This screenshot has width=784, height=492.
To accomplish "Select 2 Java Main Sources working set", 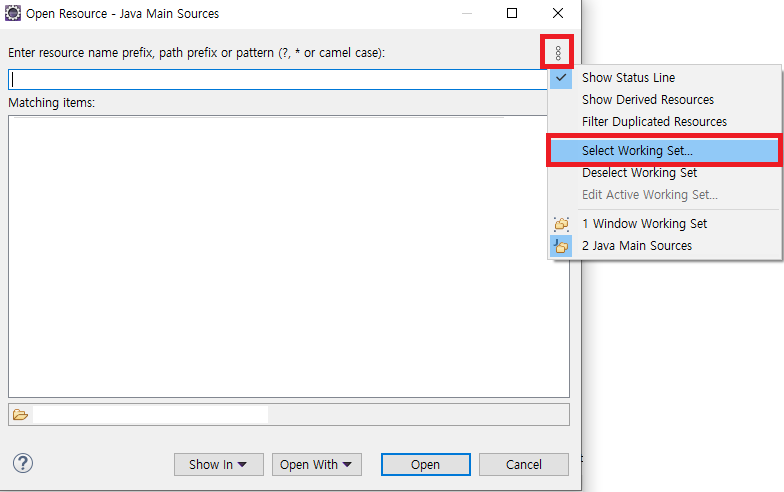I will pos(664,246).
